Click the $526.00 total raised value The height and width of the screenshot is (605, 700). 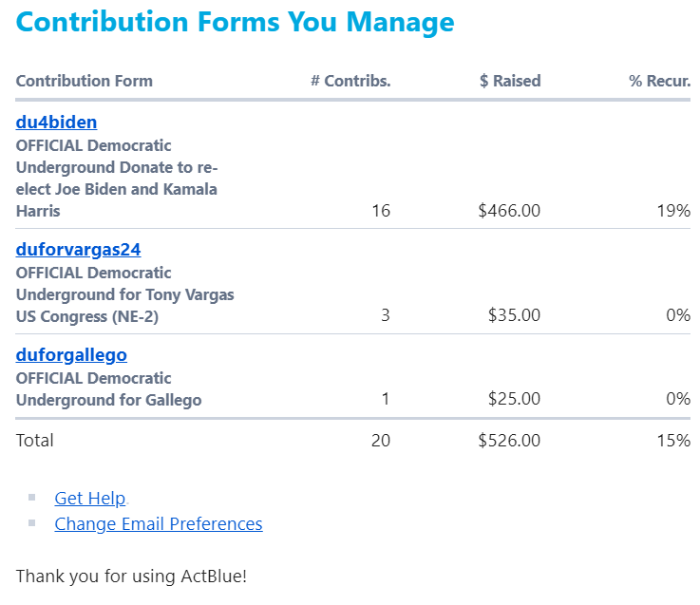click(509, 440)
